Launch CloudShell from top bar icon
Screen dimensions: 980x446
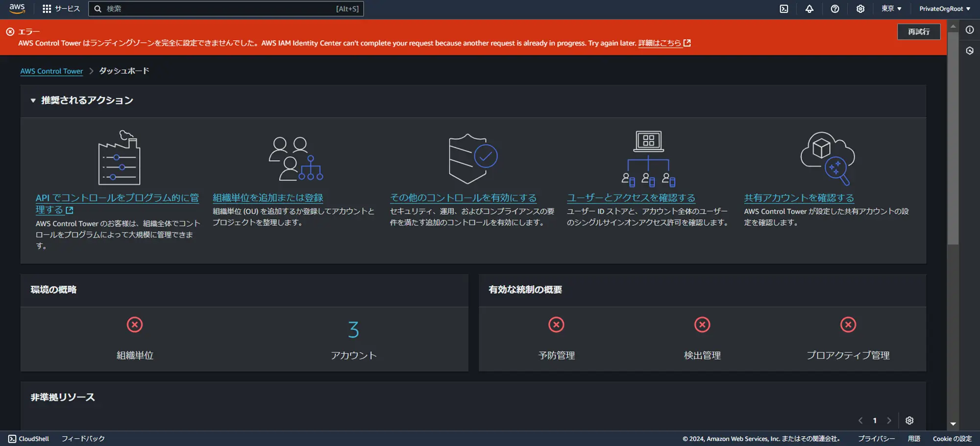coord(784,9)
